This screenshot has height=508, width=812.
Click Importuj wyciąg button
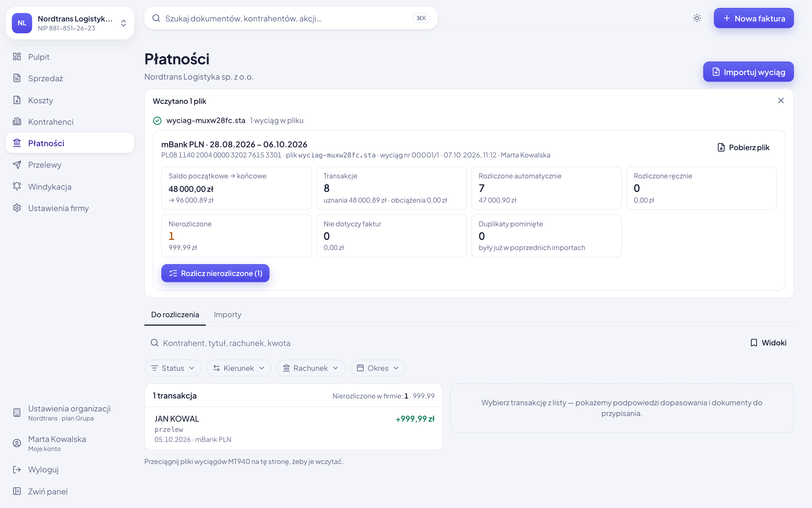pyautogui.click(x=748, y=72)
